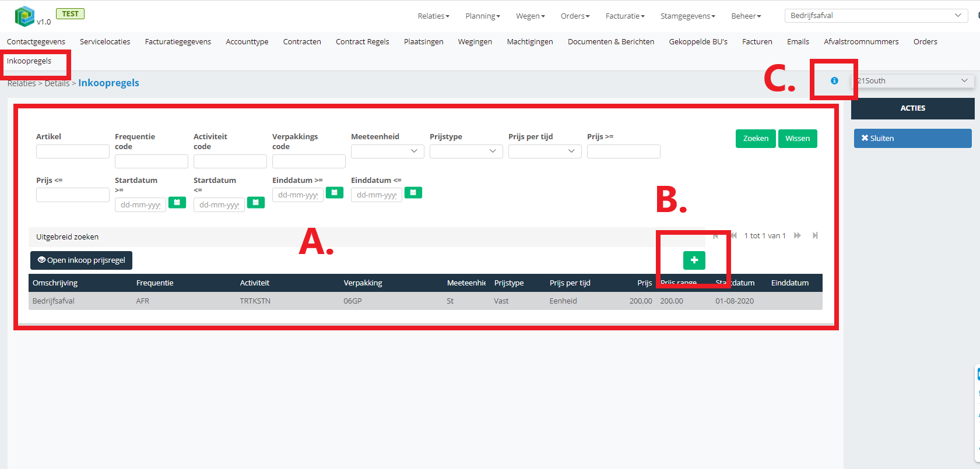The image size is (980, 469).
Task: Switch to Wegingen tab
Action: (x=475, y=41)
